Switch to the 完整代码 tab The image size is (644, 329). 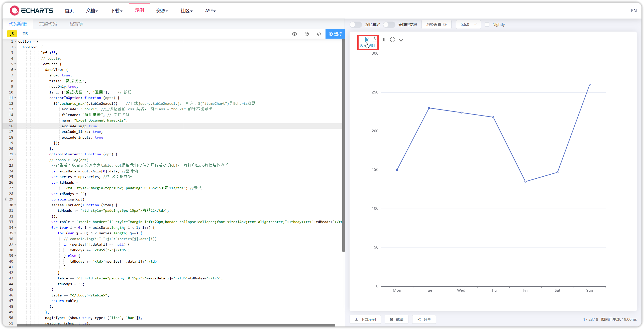coord(48,24)
